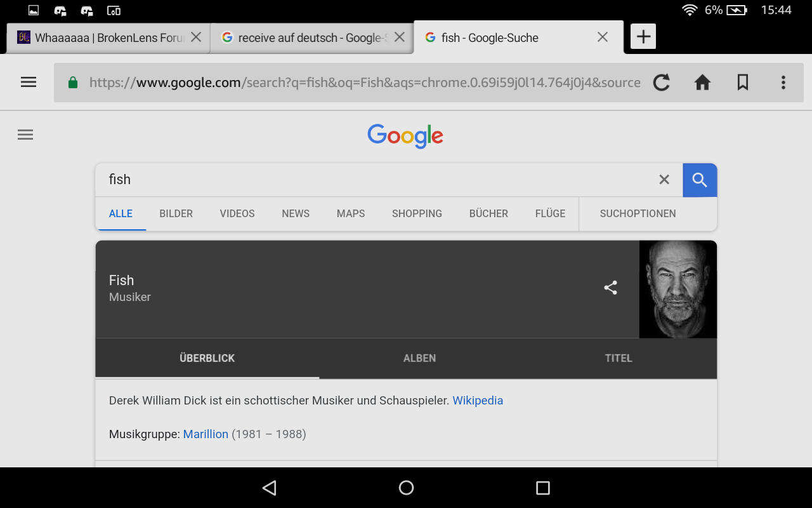Open the browser hamburger side menu
This screenshot has width=812, height=508.
[x=29, y=82]
